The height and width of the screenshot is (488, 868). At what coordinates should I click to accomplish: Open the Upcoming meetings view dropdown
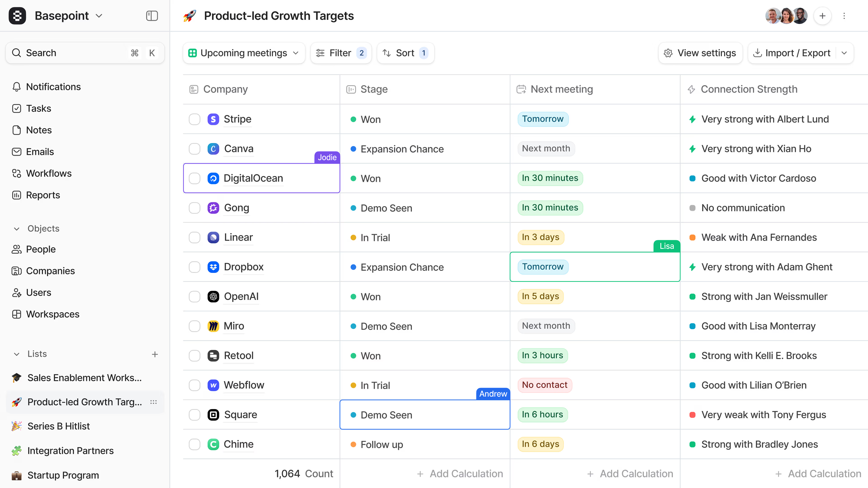tap(244, 53)
